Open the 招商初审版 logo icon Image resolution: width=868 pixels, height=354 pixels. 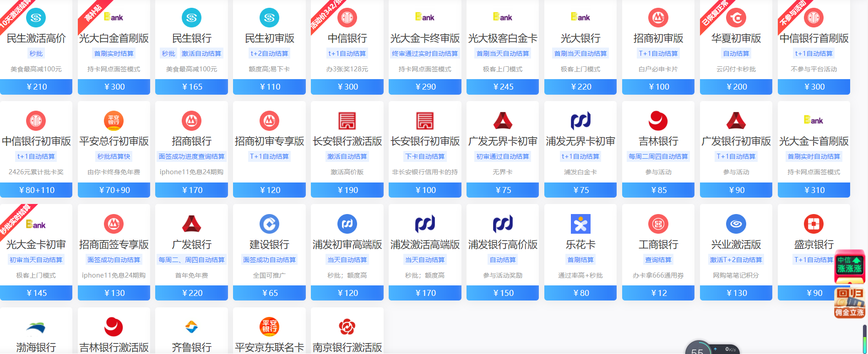coord(658,18)
